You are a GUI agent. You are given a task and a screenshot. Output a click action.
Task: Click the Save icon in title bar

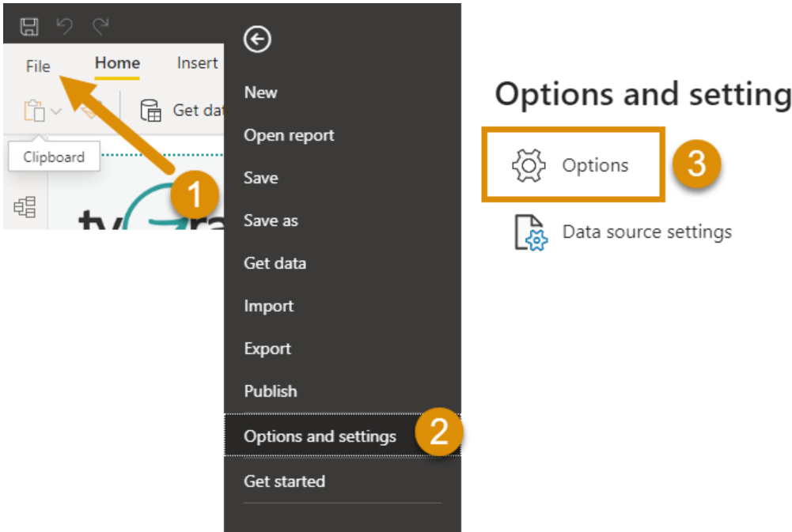pyautogui.click(x=29, y=26)
